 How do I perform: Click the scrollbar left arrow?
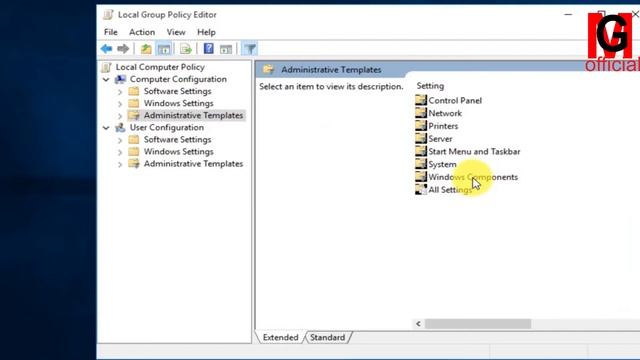coord(418,324)
